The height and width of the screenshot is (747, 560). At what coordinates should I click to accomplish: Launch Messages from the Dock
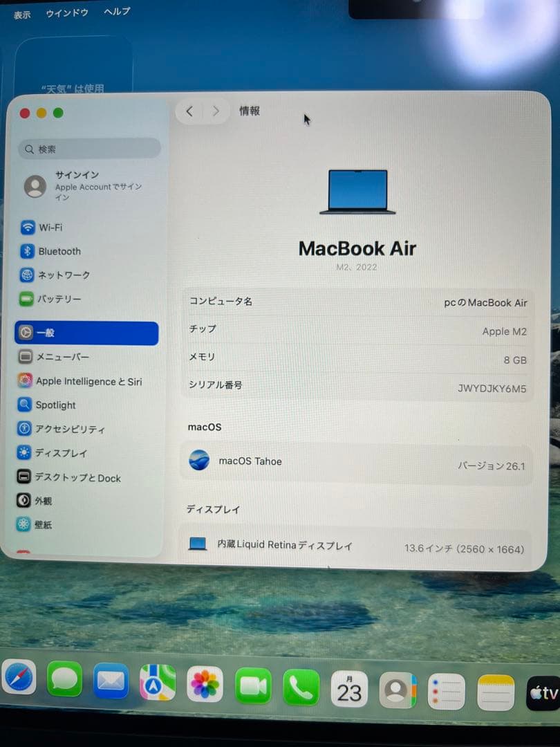[x=64, y=679]
